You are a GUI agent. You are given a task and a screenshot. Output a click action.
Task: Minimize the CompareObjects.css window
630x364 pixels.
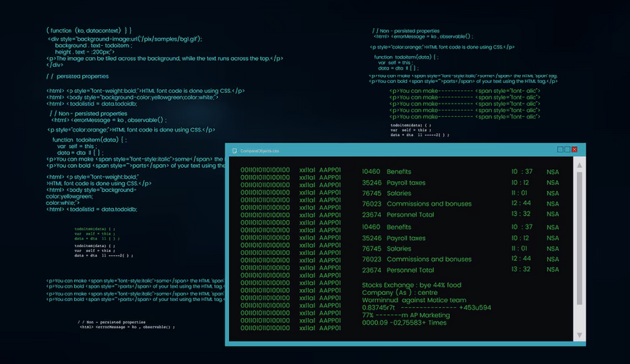click(x=560, y=150)
